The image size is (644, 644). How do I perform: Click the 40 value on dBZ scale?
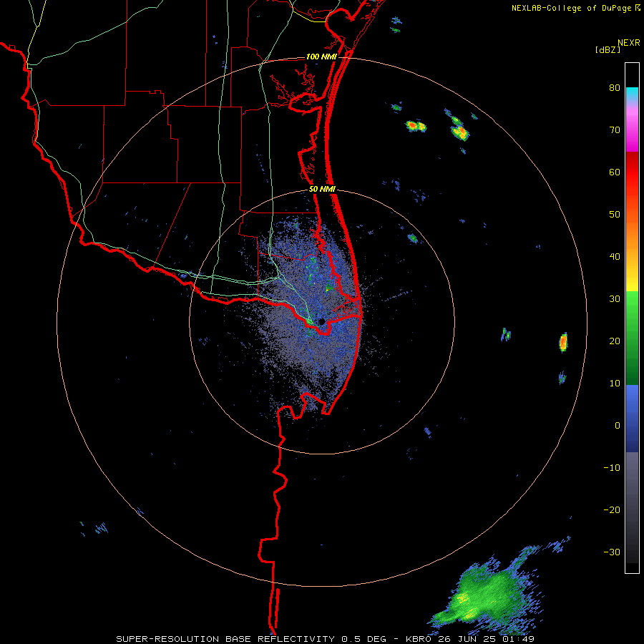tap(615, 257)
